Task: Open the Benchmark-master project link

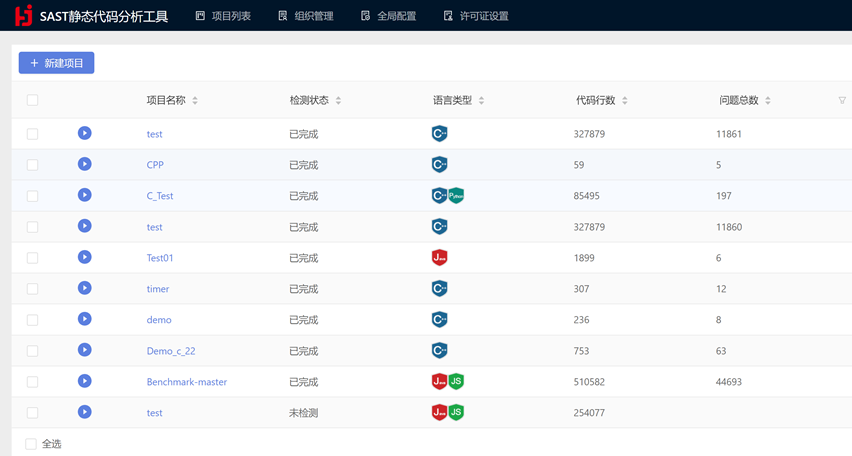Action: [x=186, y=382]
